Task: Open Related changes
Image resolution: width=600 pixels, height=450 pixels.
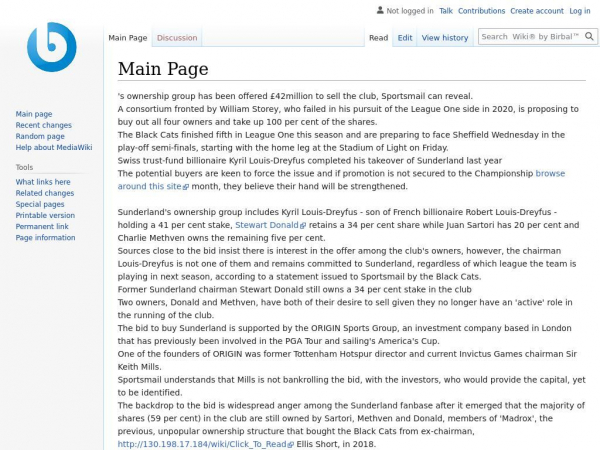Action: [45, 193]
